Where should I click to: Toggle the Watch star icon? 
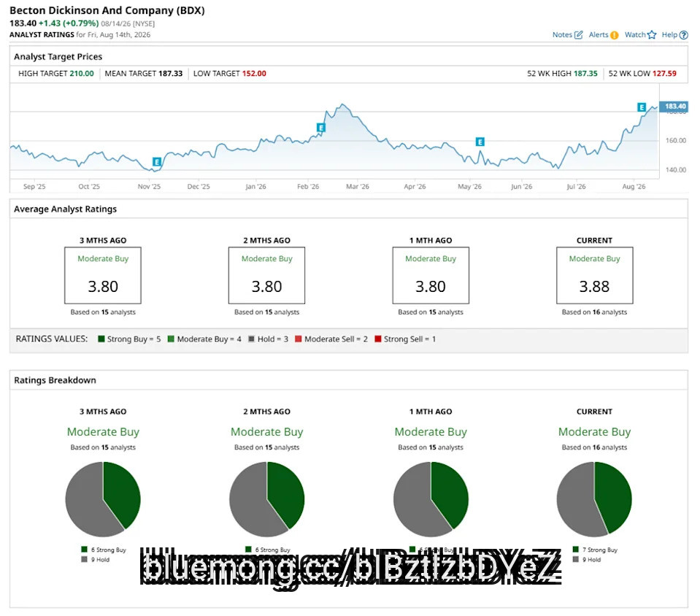(652, 35)
